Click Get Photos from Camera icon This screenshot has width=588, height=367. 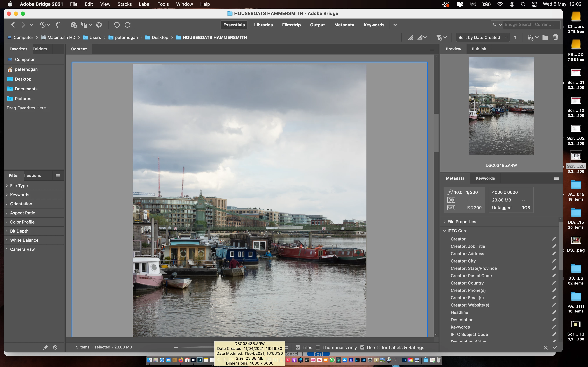point(73,25)
